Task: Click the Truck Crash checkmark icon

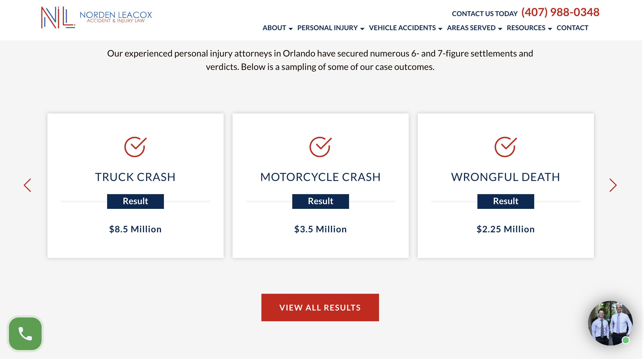Action: point(135,147)
